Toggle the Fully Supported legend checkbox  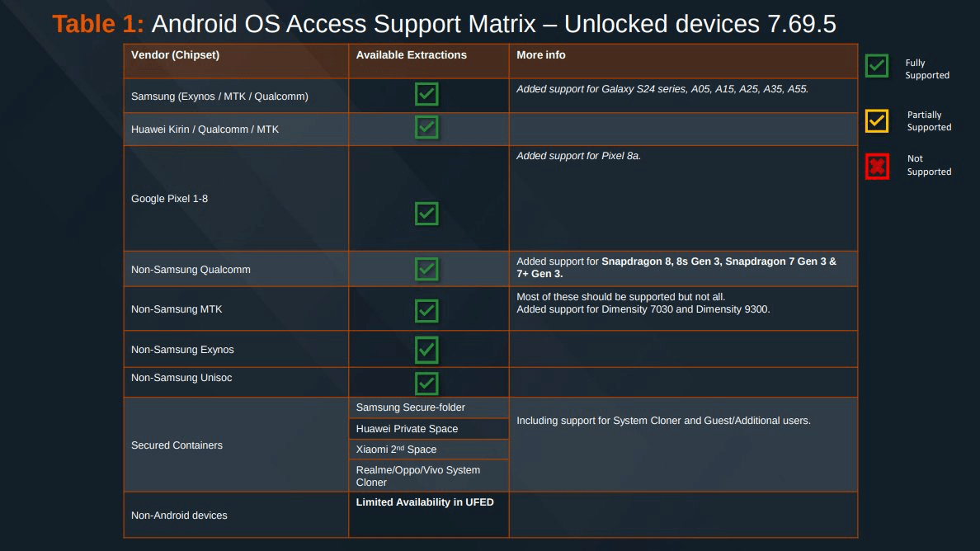tap(877, 66)
